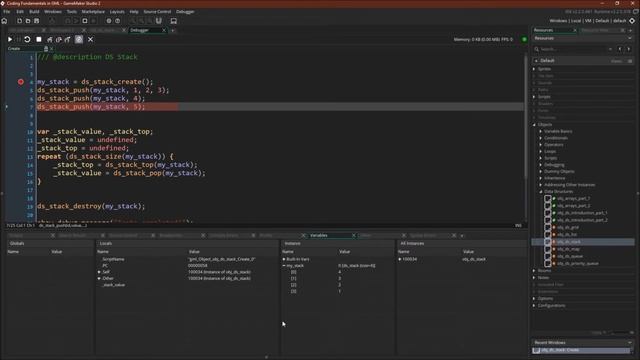Collapse the Objects folder

[534, 124]
